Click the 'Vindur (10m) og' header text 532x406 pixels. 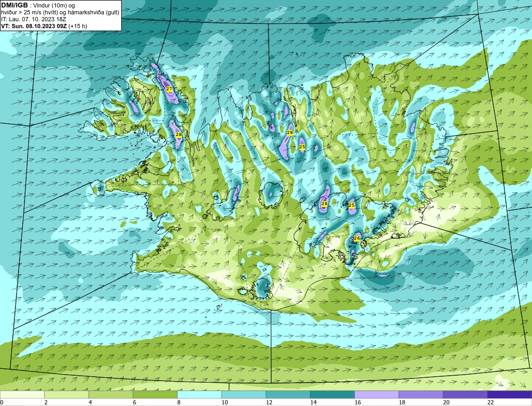(x=55, y=6)
